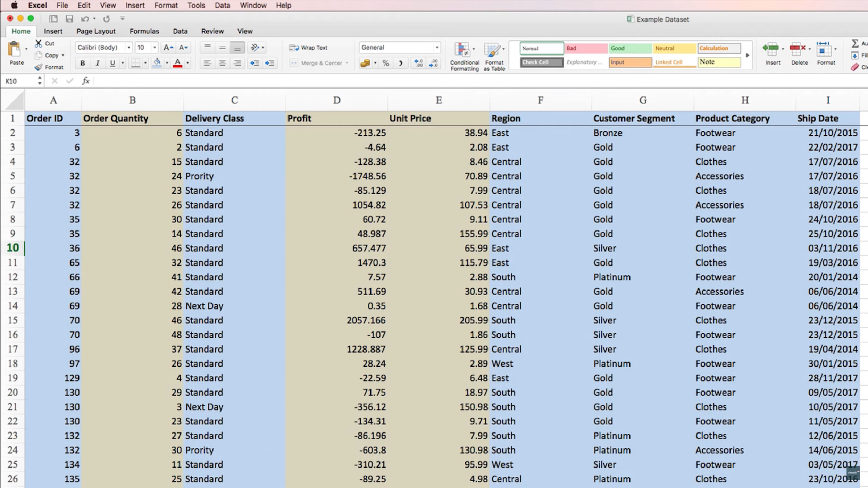This screenshot has height=488, width=868.
Task: Apply red font color A
Action: (177, 63)
